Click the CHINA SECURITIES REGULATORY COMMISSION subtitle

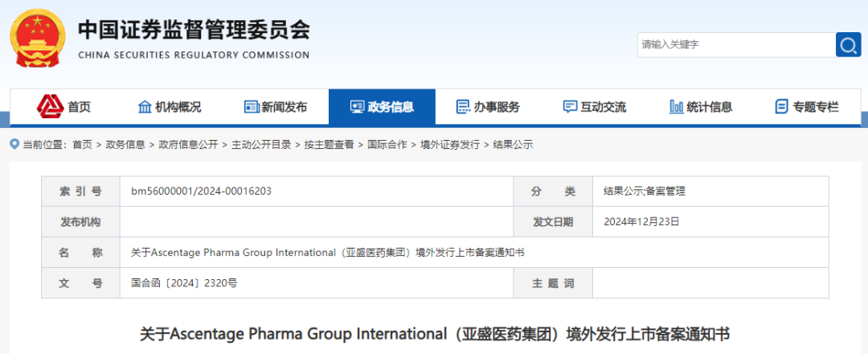point(194,55)
